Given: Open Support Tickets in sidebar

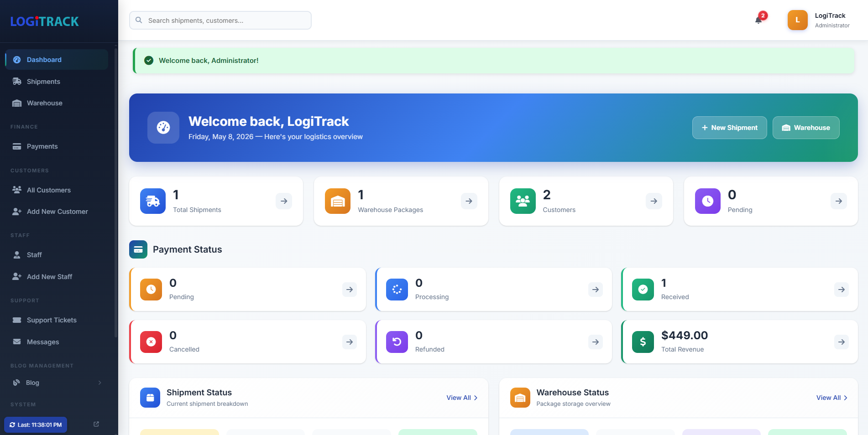Looking at the screenshot, I should tap(57, 320).
